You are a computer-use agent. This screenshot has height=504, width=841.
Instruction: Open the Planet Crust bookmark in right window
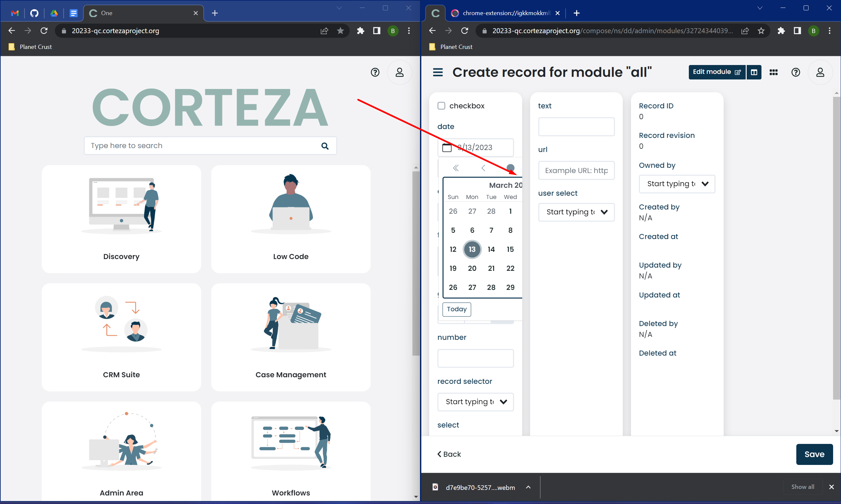(451, 47)
